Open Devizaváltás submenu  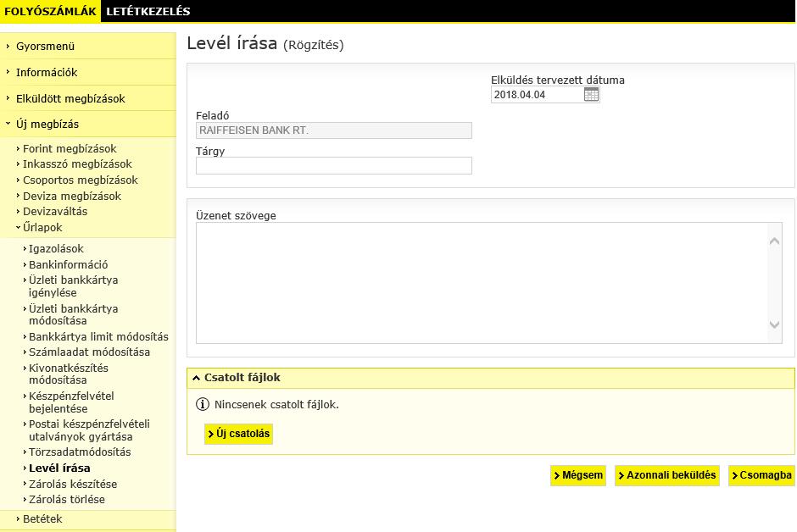55,212
